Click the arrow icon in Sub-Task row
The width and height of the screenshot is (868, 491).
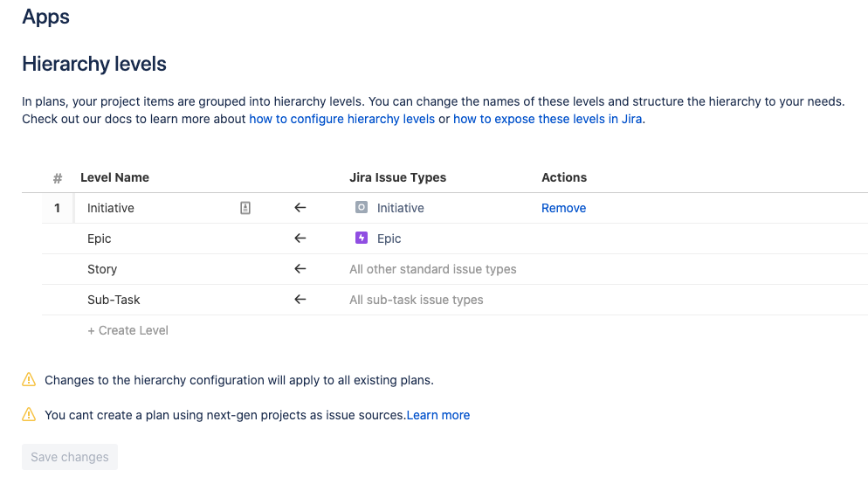pos(300,300)
